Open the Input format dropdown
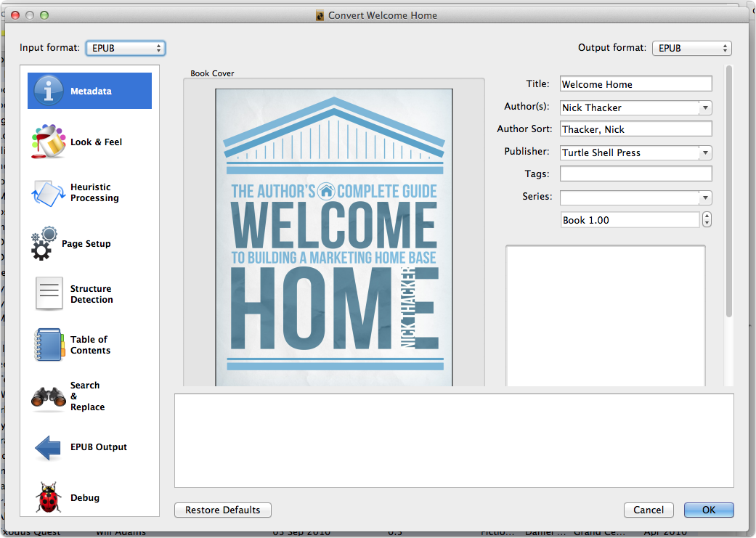This screenshot has width=756, height=538. 126,48
